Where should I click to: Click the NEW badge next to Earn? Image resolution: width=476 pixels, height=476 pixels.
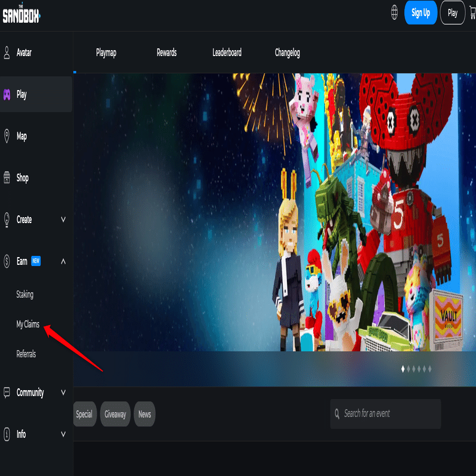click(36, 261)
